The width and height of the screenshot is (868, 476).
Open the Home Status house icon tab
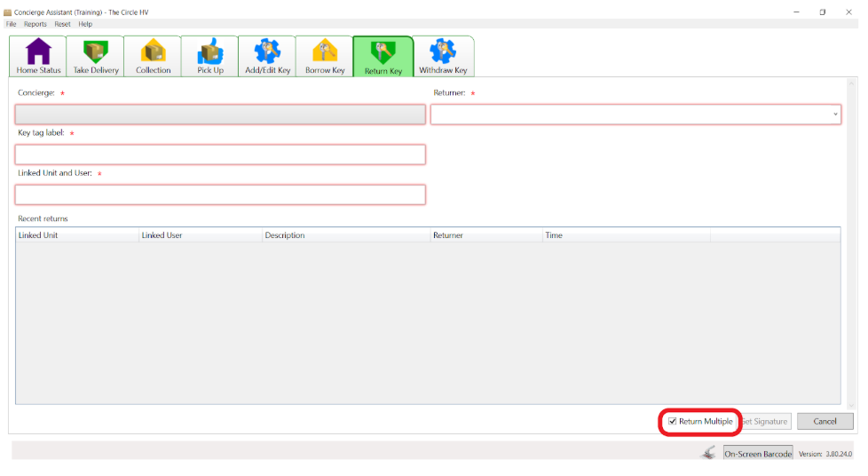point(37,56)
